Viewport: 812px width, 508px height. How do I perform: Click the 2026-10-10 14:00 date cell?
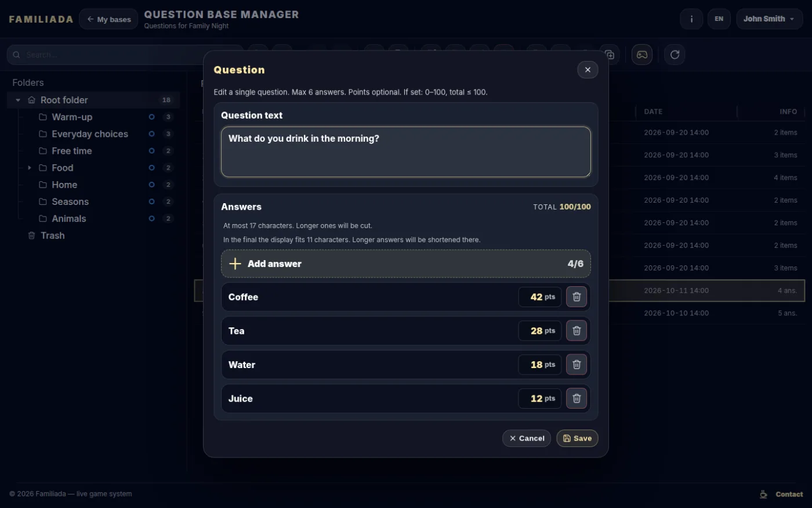tap(676, 313)
